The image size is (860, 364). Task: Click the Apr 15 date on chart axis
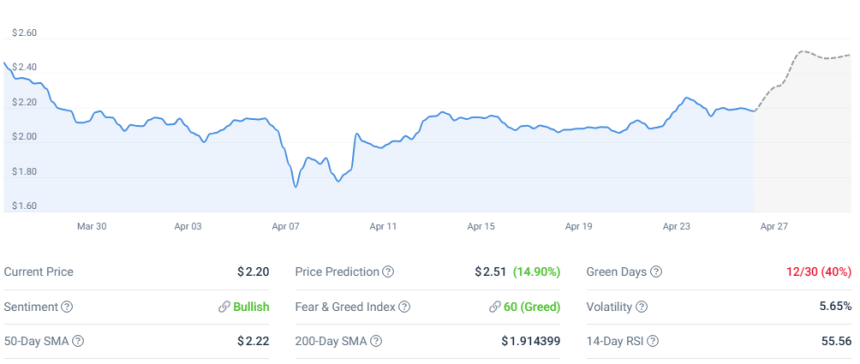(481, 226)
